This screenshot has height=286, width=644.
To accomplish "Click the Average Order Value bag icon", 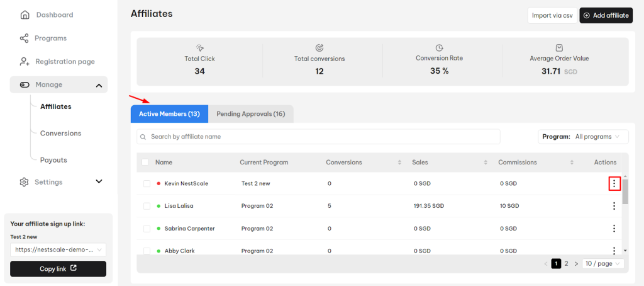I will (x=559, y=48).
